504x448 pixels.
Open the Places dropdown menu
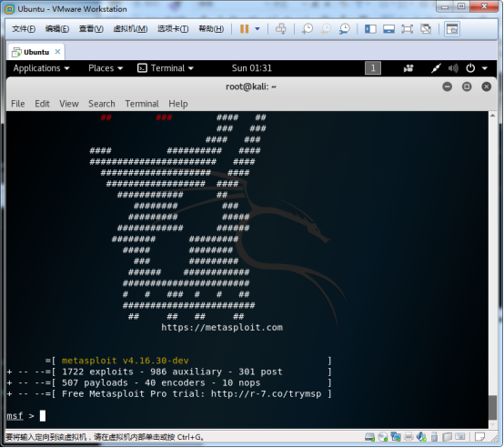click(x=106, y=68)
